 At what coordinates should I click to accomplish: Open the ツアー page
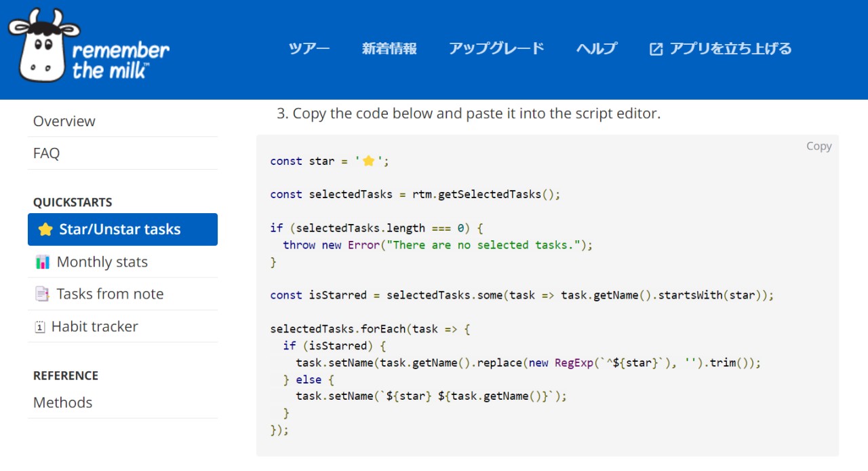(x=309, y=49)
